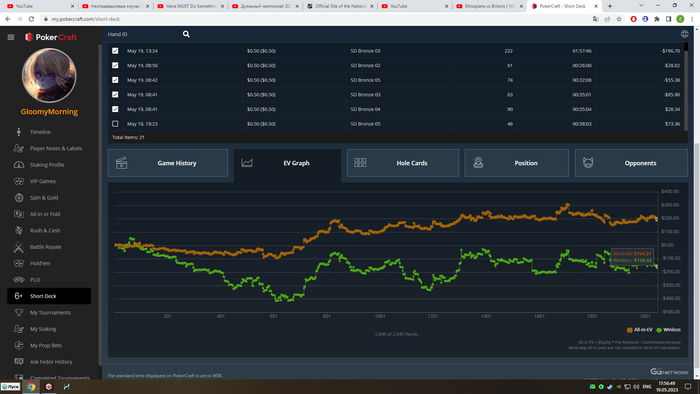The width and height of the screenshot is (700, 394).
Task: Open the Chrome three-dot menu
Action: coord(692,19)
